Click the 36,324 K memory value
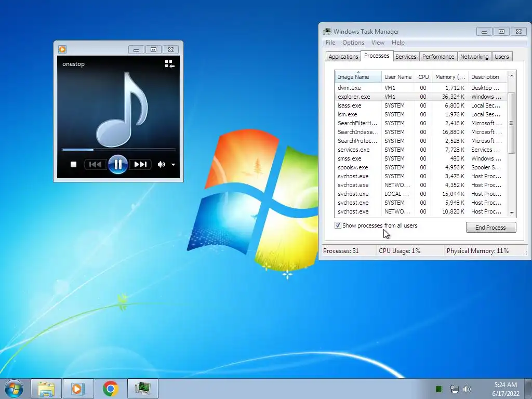 [x=453, y=97]
